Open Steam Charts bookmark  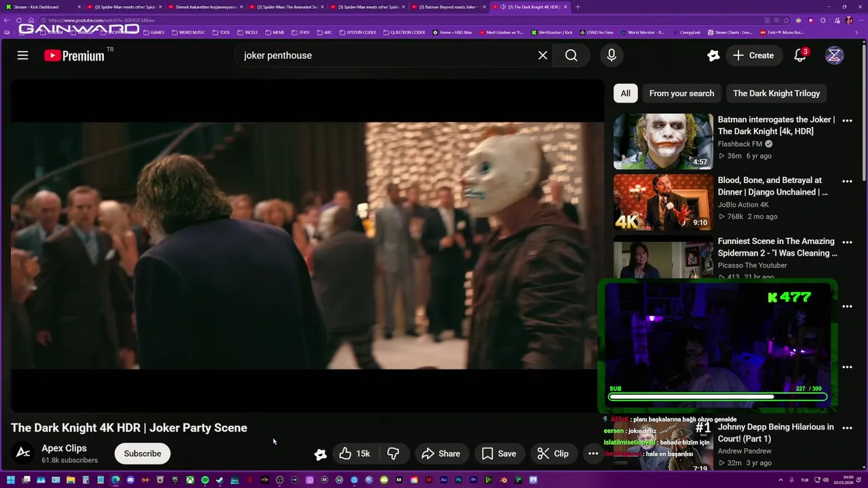pyautogui.click(x=730, y=33)
